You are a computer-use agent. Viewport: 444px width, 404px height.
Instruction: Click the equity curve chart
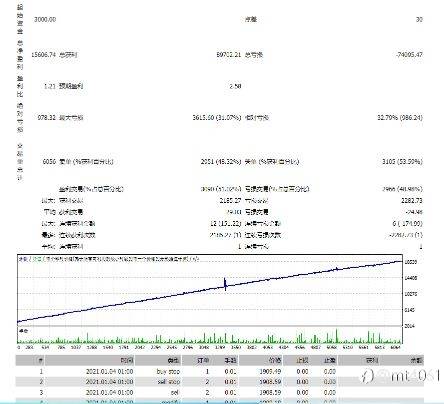point(210,290)
